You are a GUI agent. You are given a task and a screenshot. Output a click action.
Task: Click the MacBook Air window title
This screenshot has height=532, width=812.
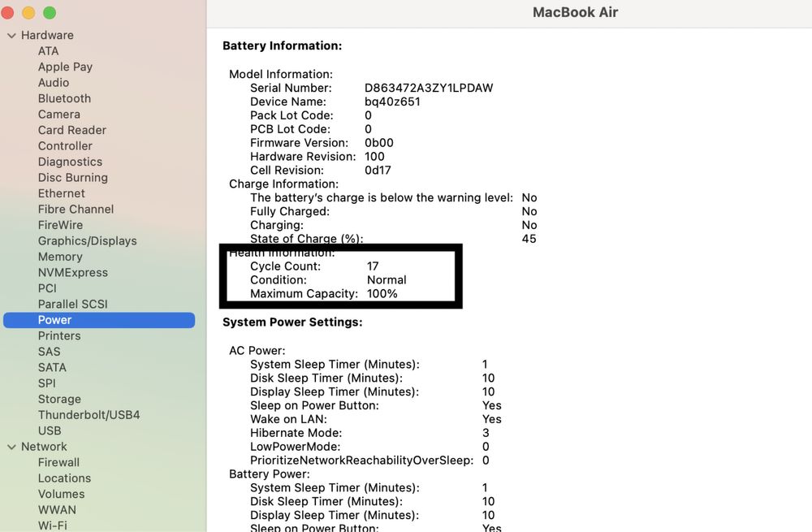tap(576, 12)
